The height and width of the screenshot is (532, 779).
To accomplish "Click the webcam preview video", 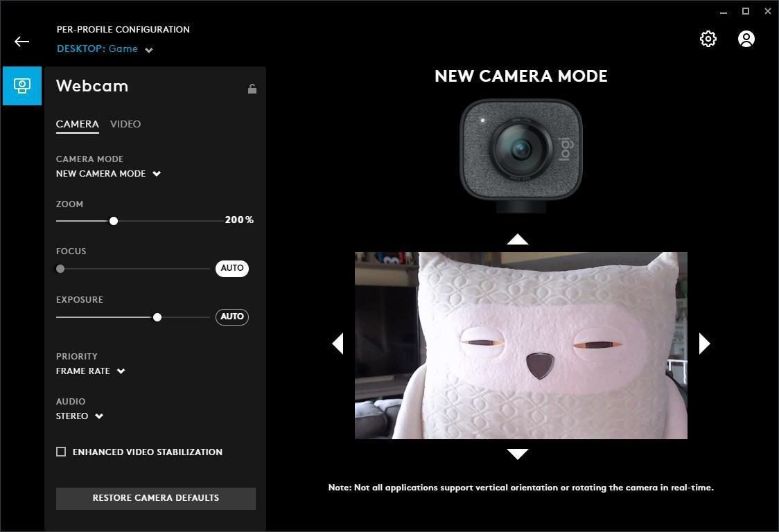I will pos(521,346).
